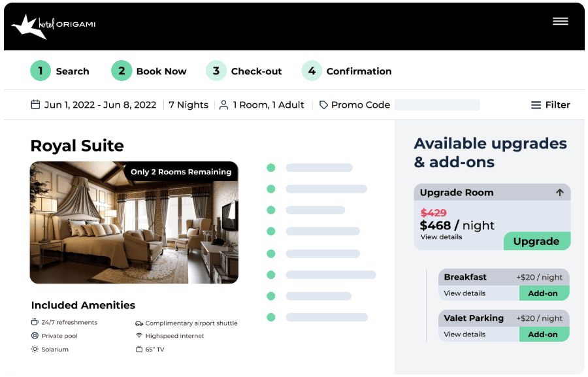The width and height of the screenshot is (588, 377).
Task: Click the Royal Suite room photo
Action: [x=134, y=222]
